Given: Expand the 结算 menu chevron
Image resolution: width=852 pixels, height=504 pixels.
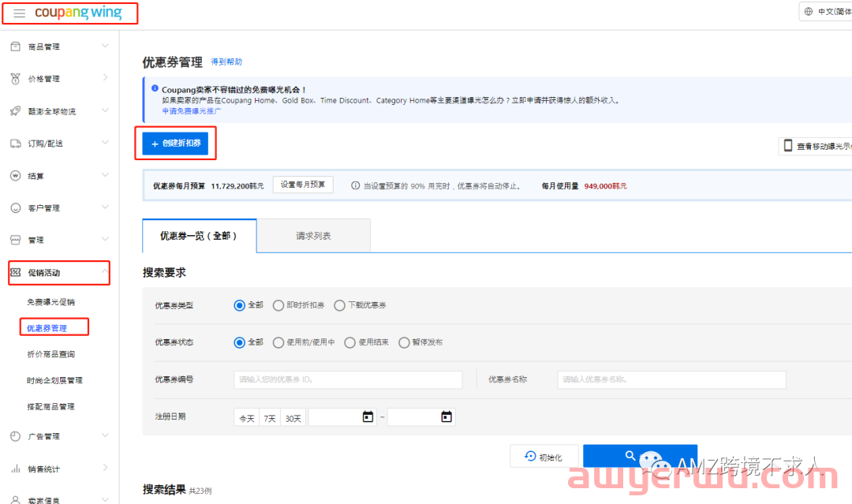Looking at the screenshot, I should [x=105, y=175].
